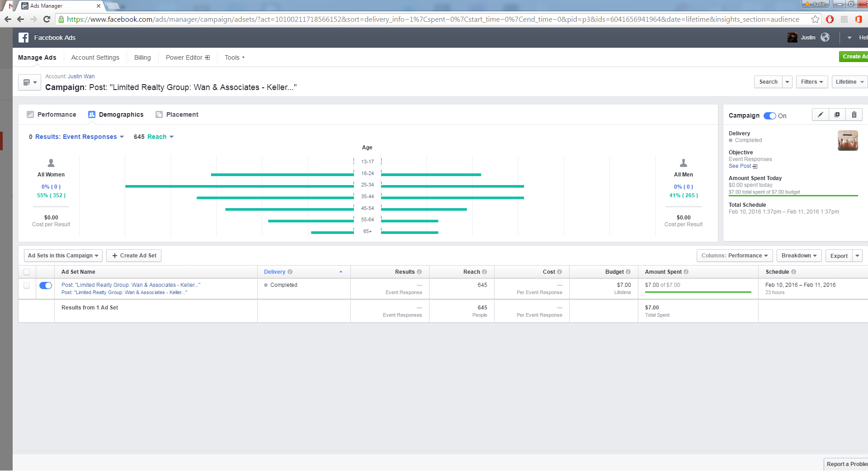Click the All Men person icon
This screenshot has width=868, height=471.
(x=684, y=163)
